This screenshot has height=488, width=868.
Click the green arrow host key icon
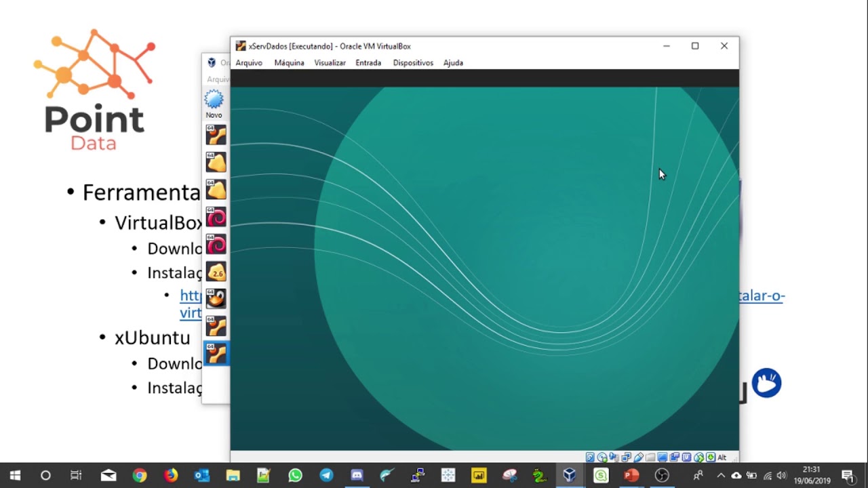click(711, 457)
